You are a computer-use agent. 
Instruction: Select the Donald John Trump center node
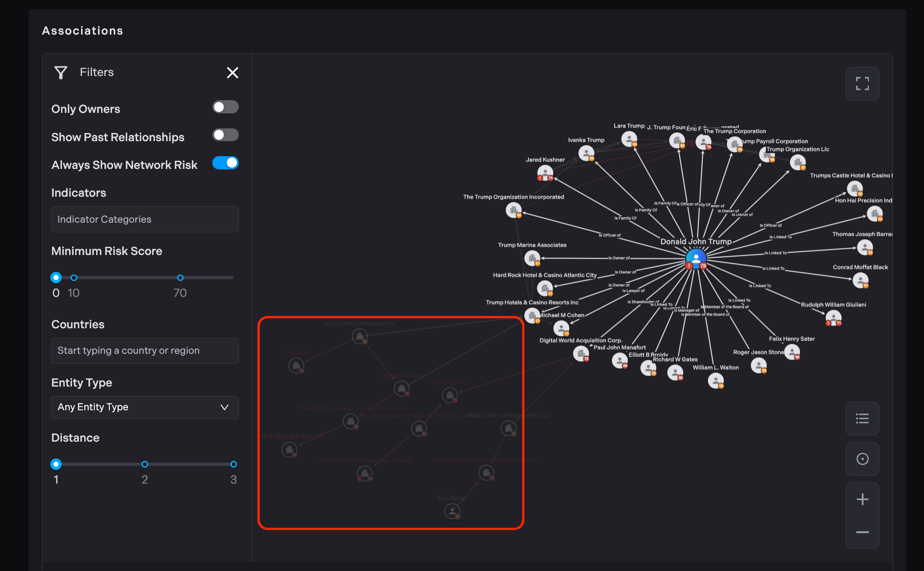(x=696, y=259)
